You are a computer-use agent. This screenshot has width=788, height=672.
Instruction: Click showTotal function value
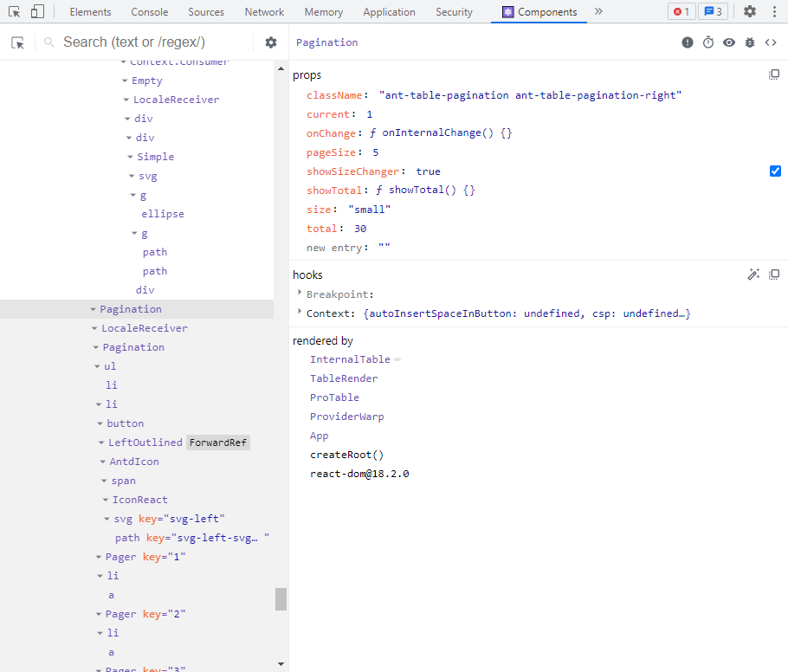pyautogui.click(x=426, y=191)
